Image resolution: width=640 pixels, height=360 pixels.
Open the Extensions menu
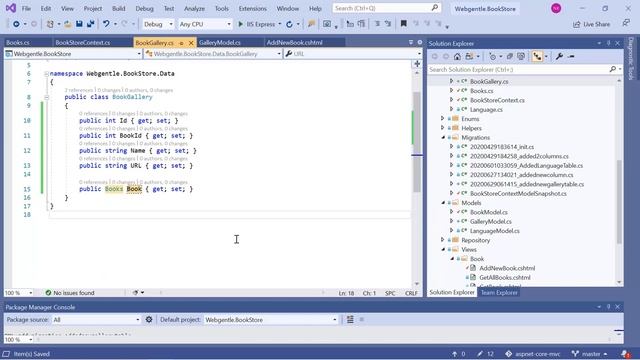click(x=253, y=9)
